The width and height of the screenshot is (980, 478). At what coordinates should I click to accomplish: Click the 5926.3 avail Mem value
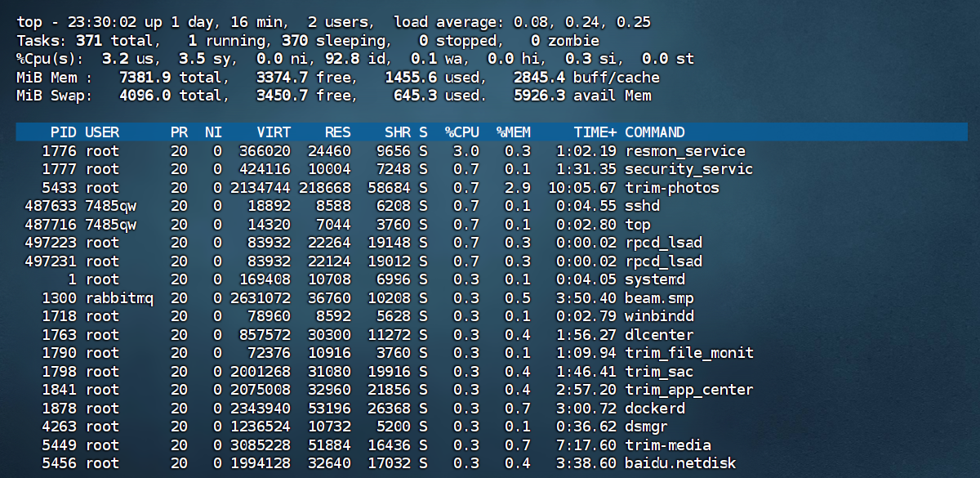tap(583, 96)
